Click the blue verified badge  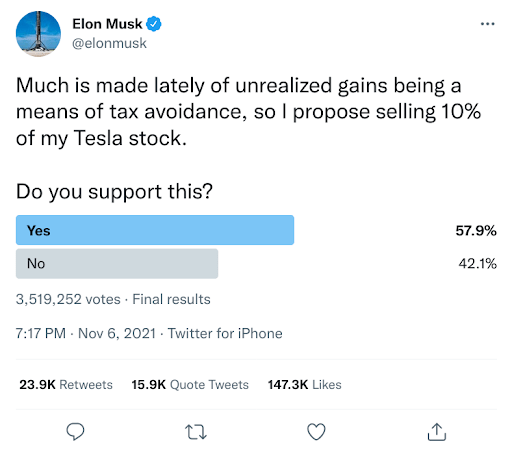154,24
